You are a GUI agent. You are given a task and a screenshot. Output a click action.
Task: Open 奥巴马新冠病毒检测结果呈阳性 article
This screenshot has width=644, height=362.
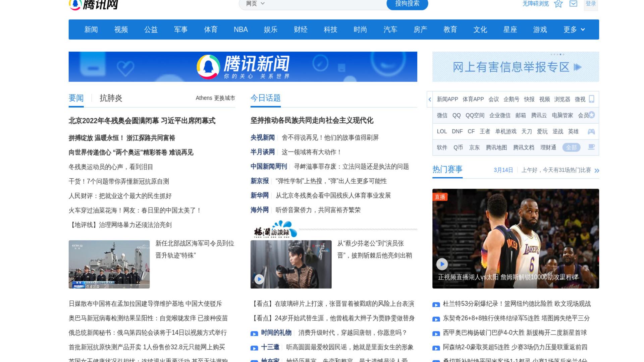pyautogui.click(x=148, y=318)
